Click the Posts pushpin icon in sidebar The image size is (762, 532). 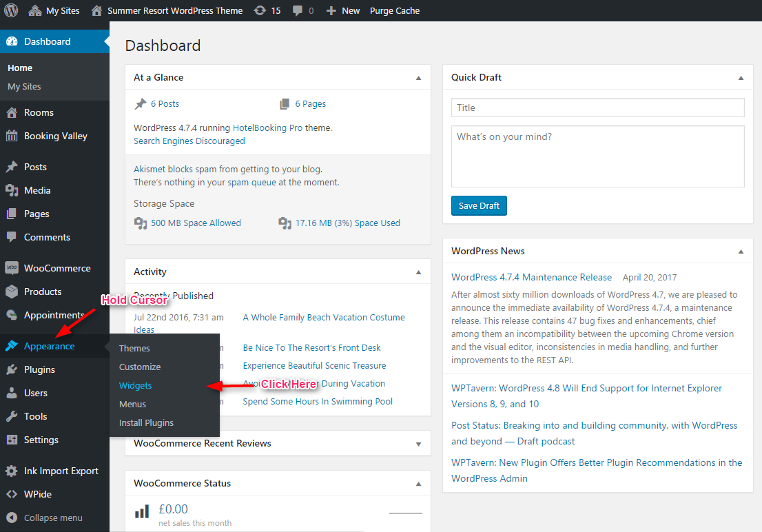[x=12, y=167]
